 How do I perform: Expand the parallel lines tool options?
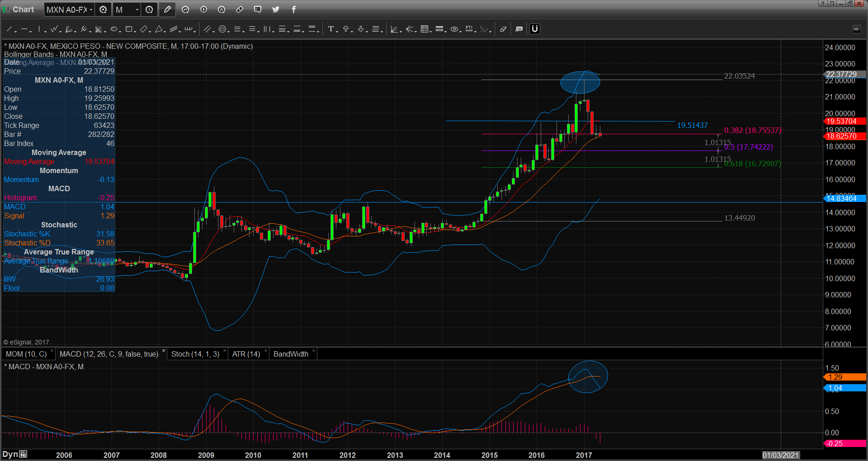coord(213,31)
